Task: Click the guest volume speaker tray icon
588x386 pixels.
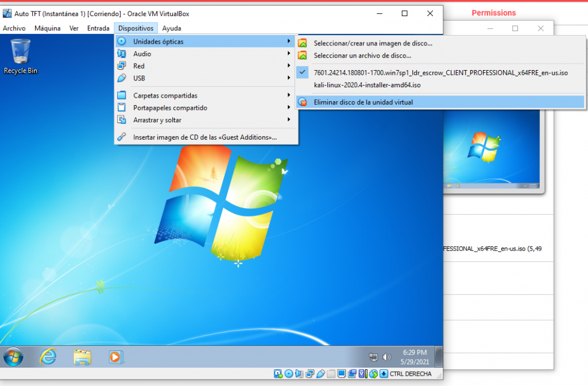Action: click(x=386, y=357)
